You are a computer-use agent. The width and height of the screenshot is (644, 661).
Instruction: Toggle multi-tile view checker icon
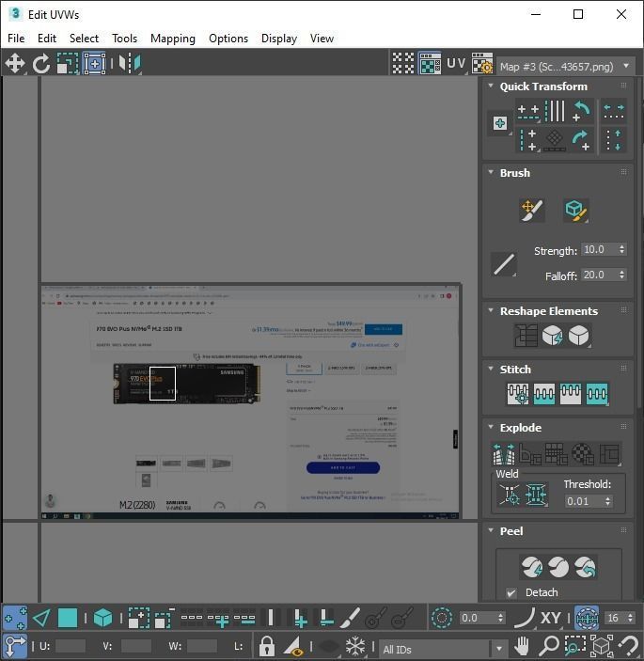(403, 64)
